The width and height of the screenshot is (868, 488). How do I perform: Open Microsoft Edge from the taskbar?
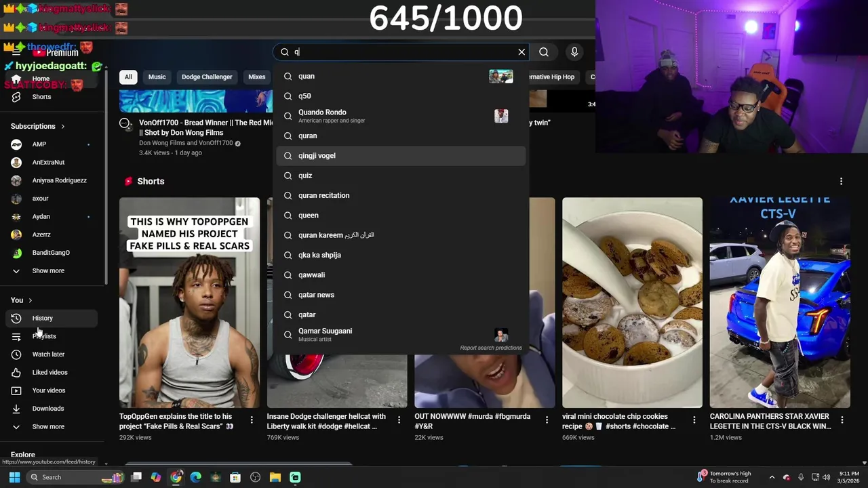coord(195,477)
